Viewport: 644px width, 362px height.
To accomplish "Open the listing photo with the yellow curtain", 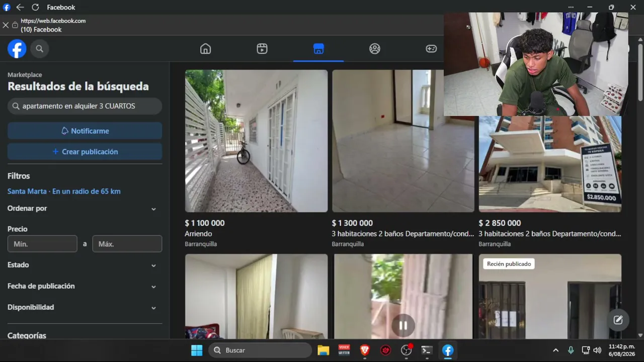I will coord(256,296).
